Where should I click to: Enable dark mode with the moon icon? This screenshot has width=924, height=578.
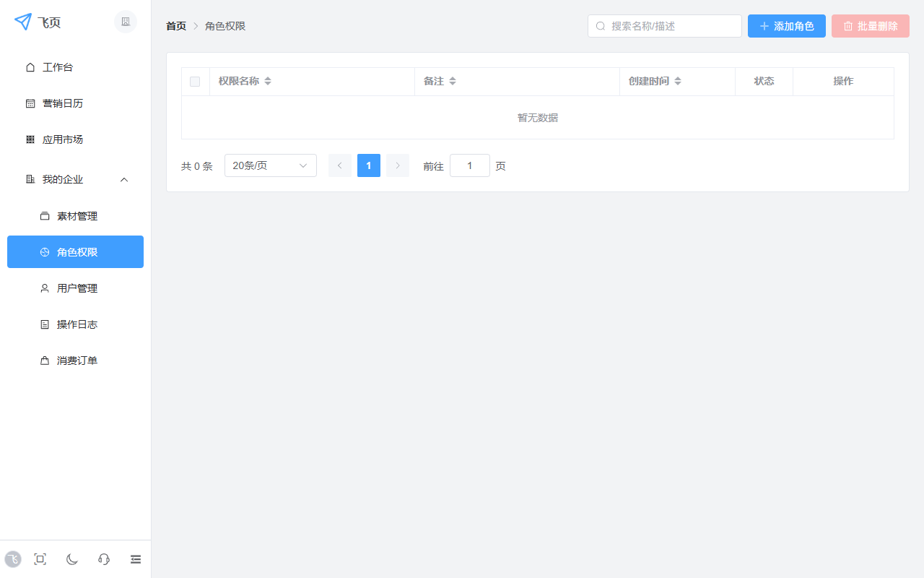coord(71,558)
